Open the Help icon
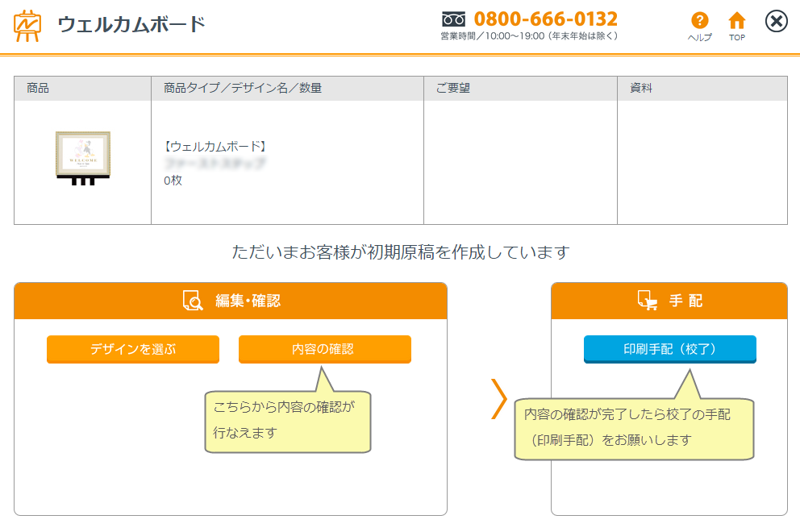This screenshot has width=800, height=532. click(x=699, y=21)
